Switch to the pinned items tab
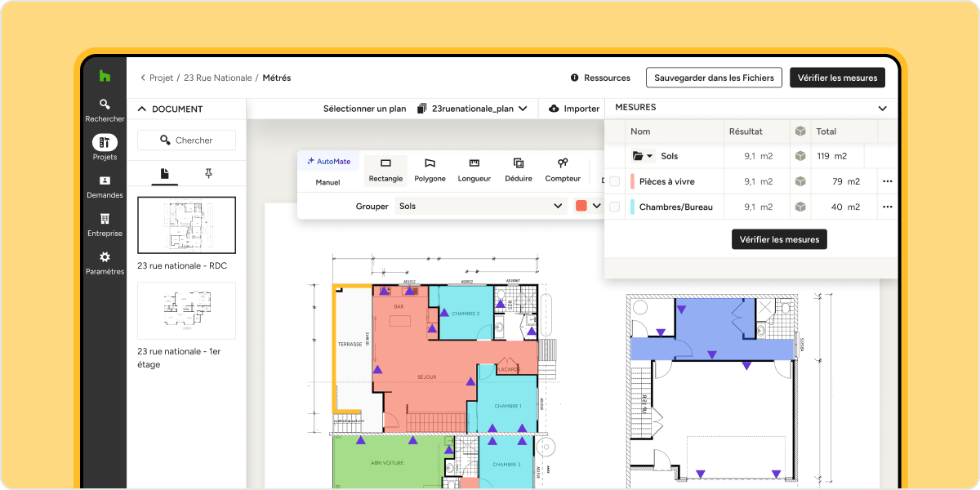The height and width of the screenshot is (490, 980). click(x=208, y=173)
